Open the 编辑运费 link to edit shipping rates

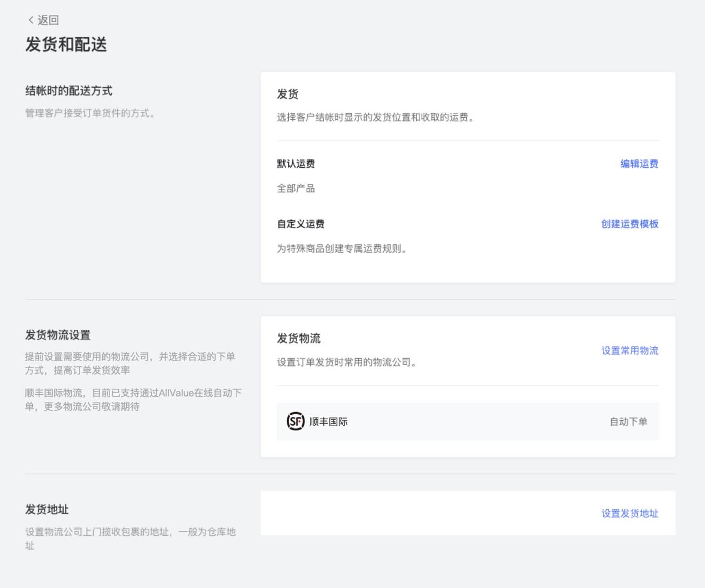click(x=639, y=164)
